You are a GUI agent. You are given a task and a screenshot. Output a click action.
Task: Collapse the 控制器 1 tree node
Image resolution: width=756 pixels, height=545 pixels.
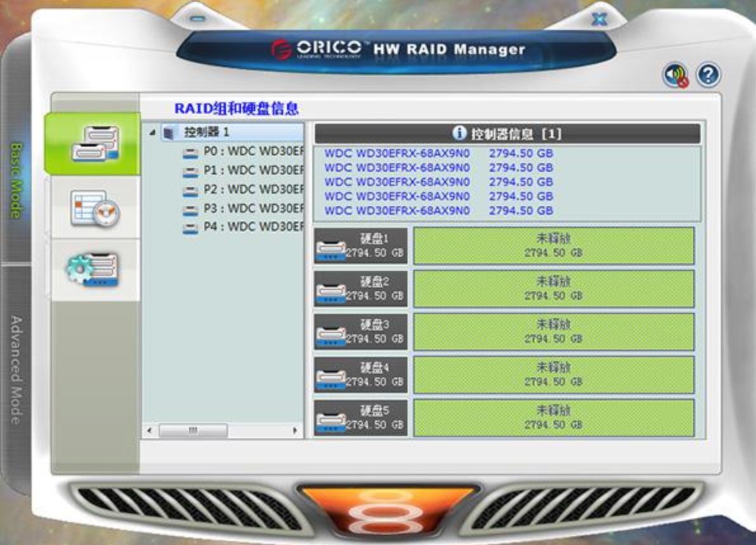click(152, 132)
